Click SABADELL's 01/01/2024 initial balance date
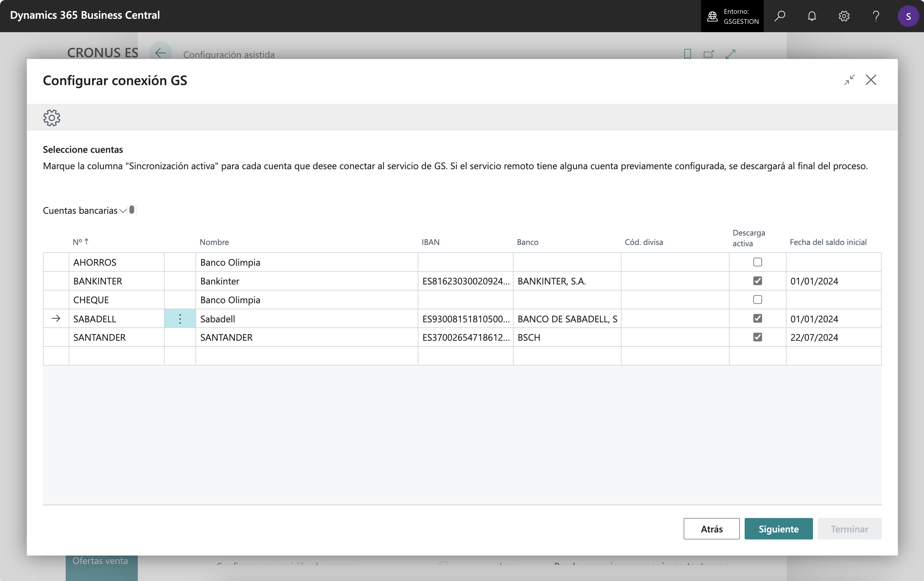 833,319
